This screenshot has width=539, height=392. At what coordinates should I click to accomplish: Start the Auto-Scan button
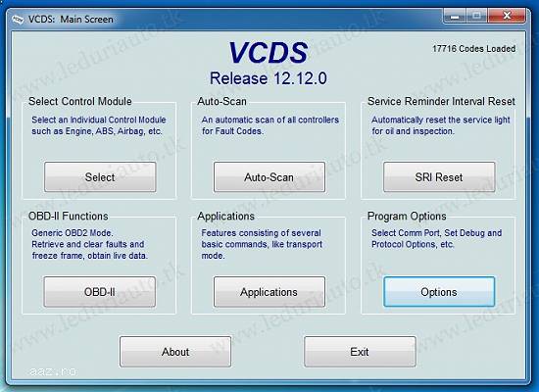269,177
